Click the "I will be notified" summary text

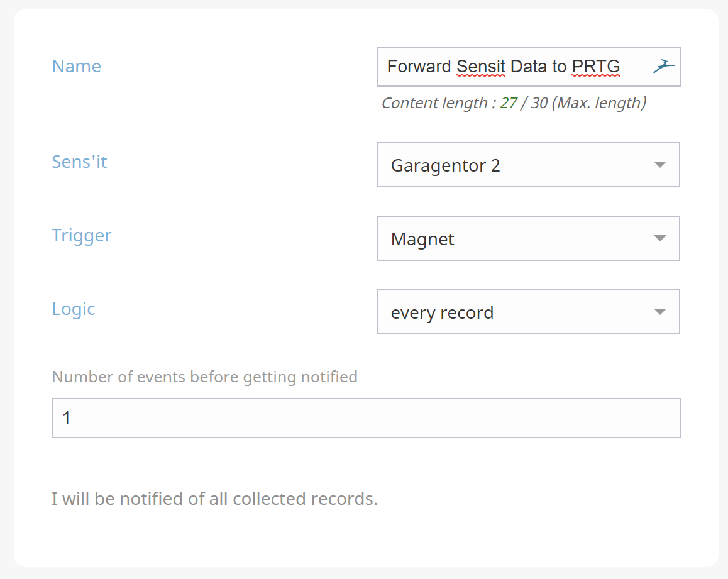tap(214, 499)
